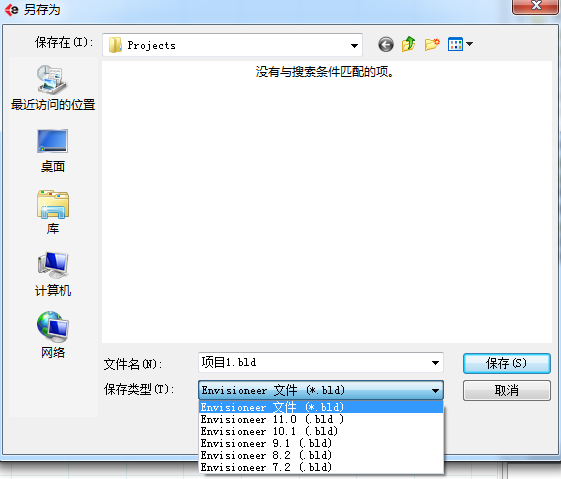Expand the Projects save-in location dropdown
The image size is (561, 479).
354,45
